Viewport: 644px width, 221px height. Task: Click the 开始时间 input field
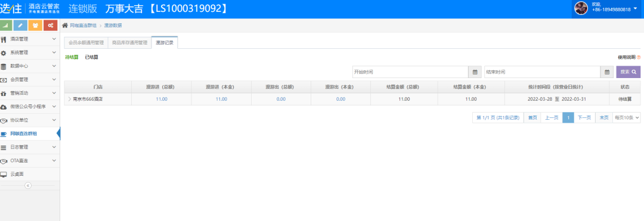[410, 71]
